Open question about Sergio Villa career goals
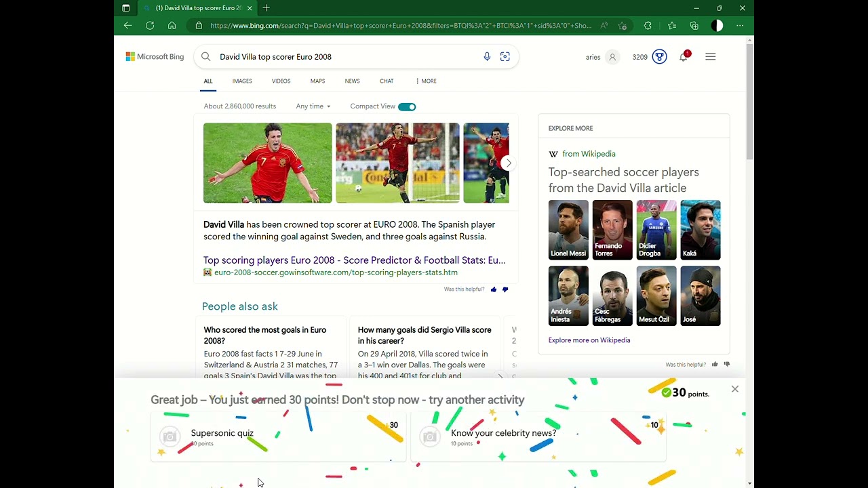This screenshot has width=868, height=488. pyautogui.click(x=425, y=335)
